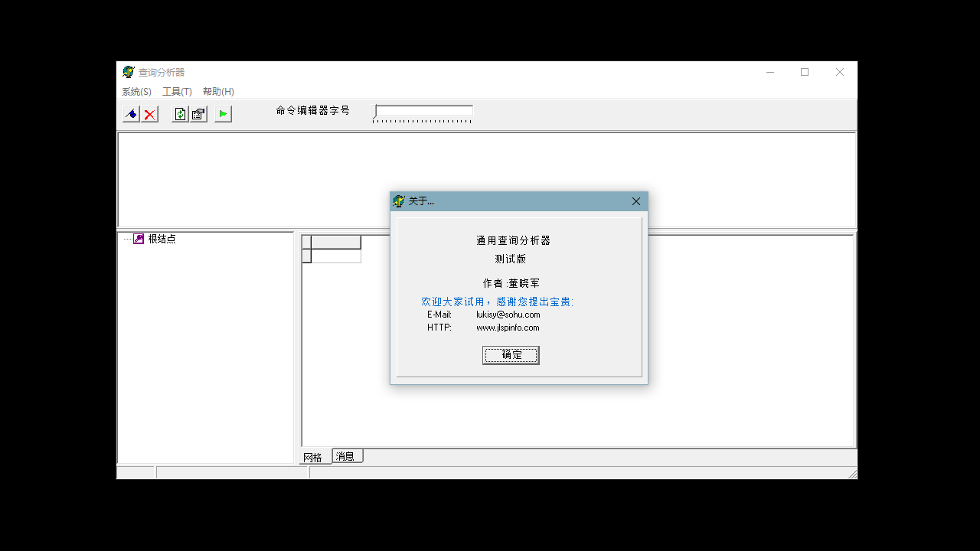Click the refresh/reconnect toolbar icon
Viewport: 980px width, 551px height.
tap(179, 113)
